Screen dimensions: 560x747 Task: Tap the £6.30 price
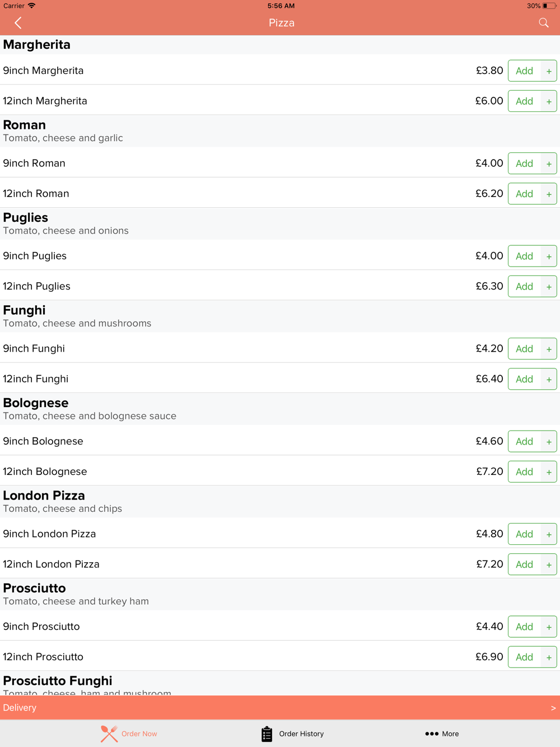[489, 286]
